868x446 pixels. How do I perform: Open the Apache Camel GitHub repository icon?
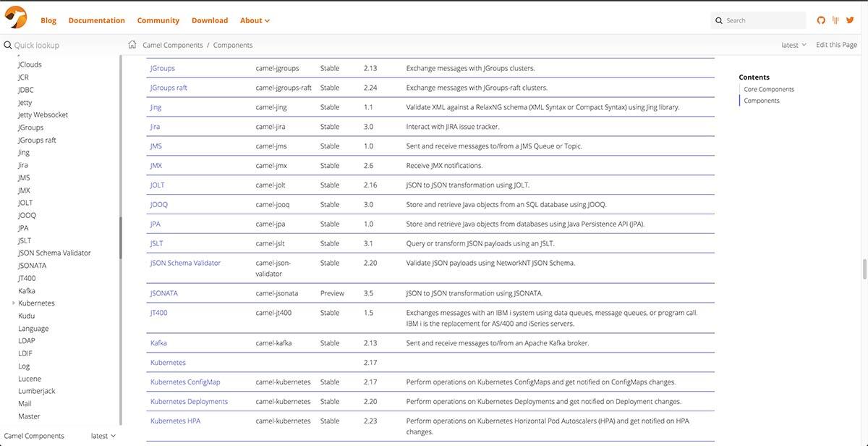coord(820,19)
